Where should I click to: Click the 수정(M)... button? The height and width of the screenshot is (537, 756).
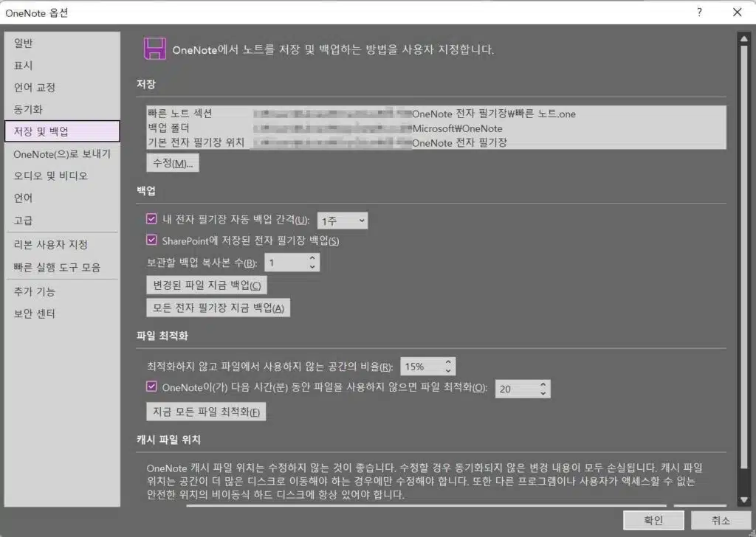[x=173, y=163]
